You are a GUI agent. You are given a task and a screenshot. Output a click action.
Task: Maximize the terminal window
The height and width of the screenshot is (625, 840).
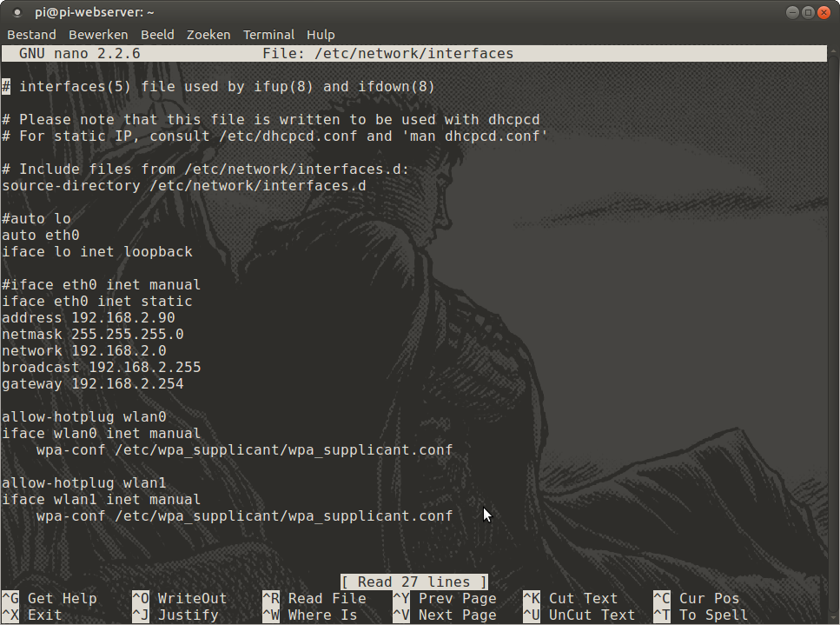click(x=808, y=12)
